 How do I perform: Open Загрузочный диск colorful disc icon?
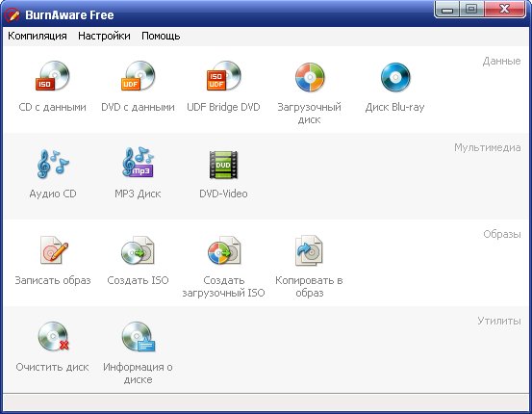point(310,77)
